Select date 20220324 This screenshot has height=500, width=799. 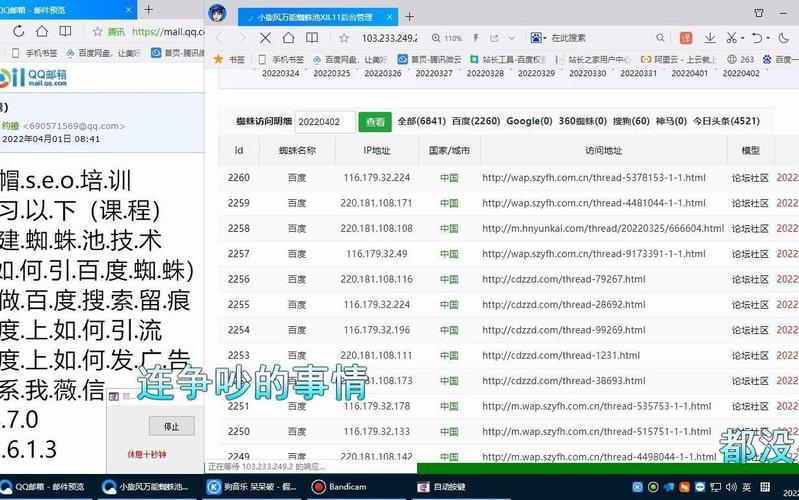281,73
